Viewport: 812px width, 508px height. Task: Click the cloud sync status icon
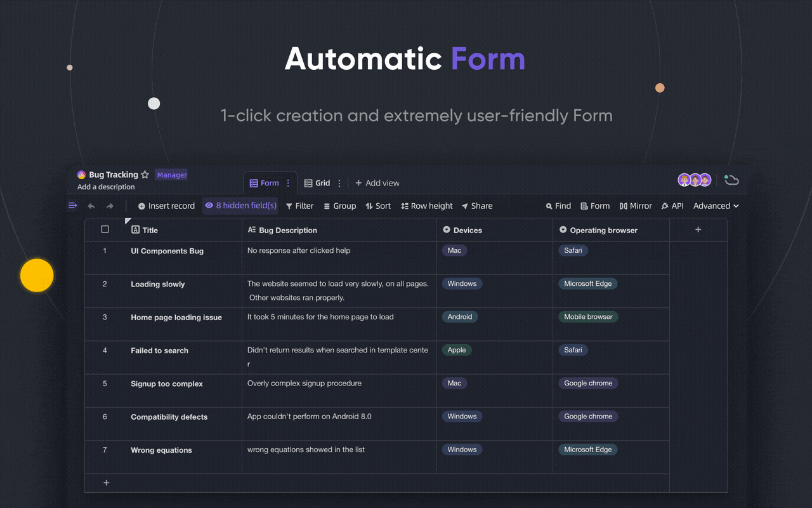pyautogui.click(x=731, y=180)
